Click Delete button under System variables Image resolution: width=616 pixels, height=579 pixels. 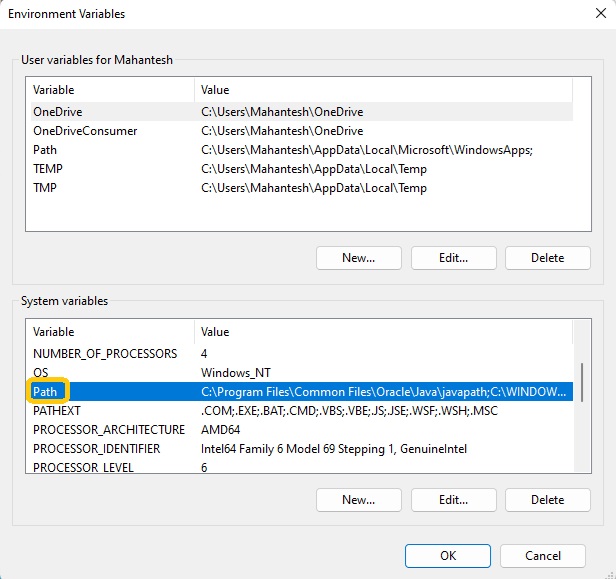click(548, 500)
